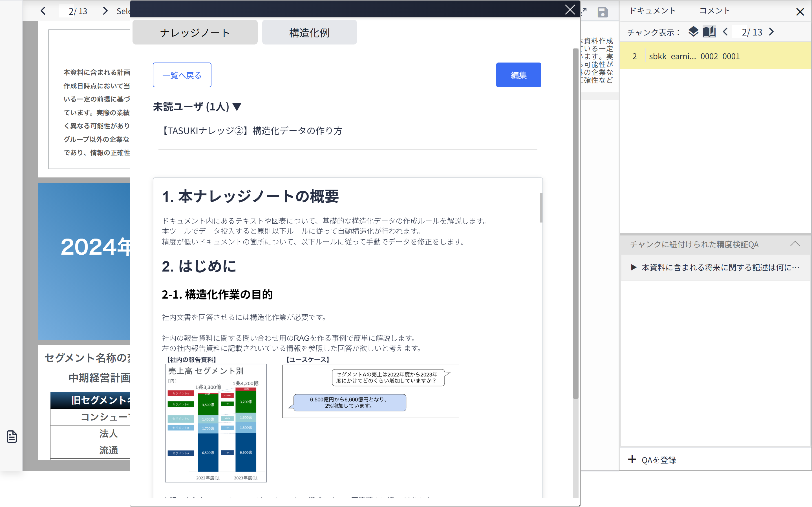Click the plus icon for QAを登録

[632, 459]
